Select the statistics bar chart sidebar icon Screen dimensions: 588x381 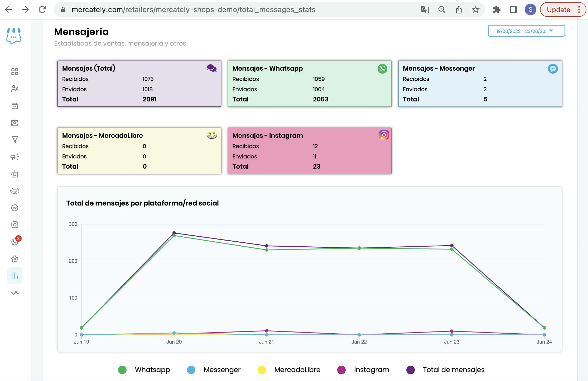coord(15,276)
